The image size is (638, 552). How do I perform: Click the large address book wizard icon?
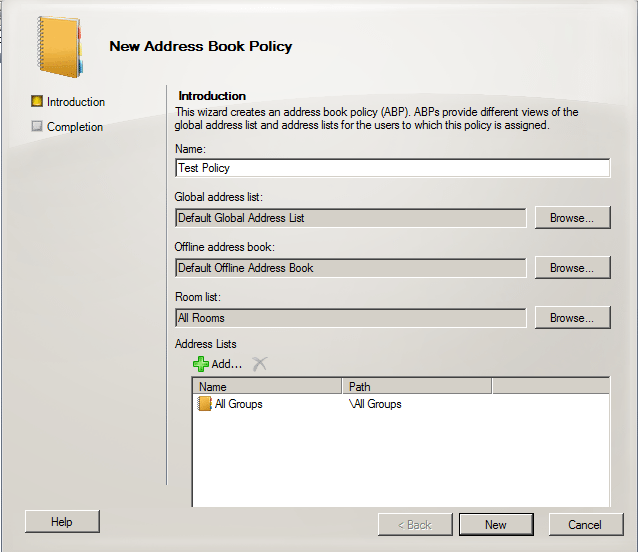pyautogui.click(x=59, y=46)
